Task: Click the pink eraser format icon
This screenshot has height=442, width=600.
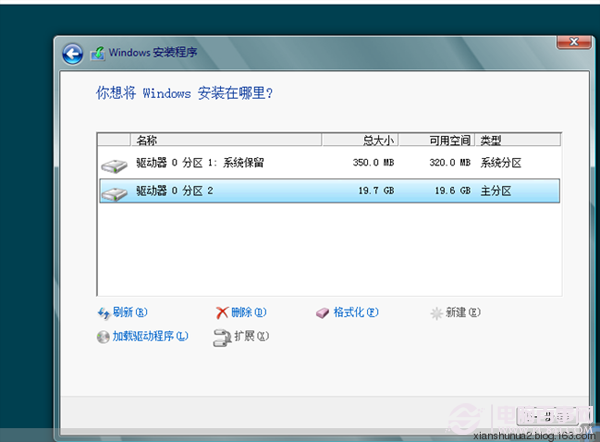Action: pyautogui.click(x=322, y=313)
